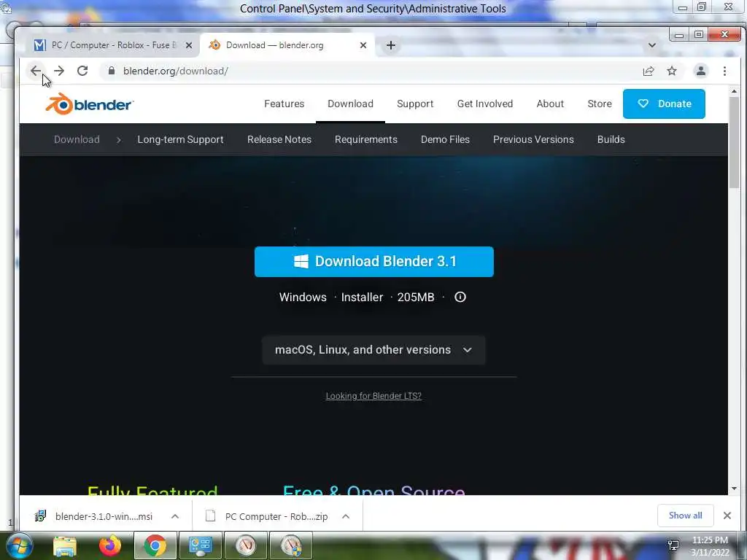
Task: Click the 205MB size text
Action: pos(416,297)
